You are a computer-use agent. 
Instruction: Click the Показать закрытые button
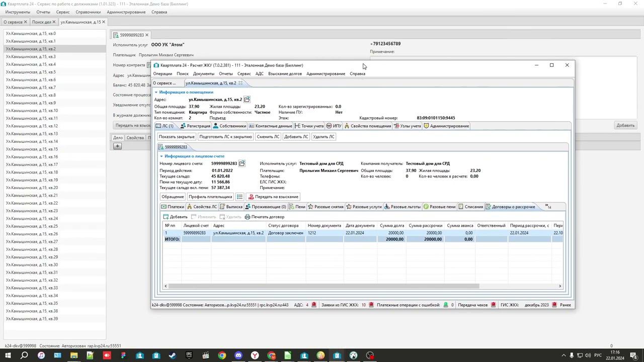177,137
